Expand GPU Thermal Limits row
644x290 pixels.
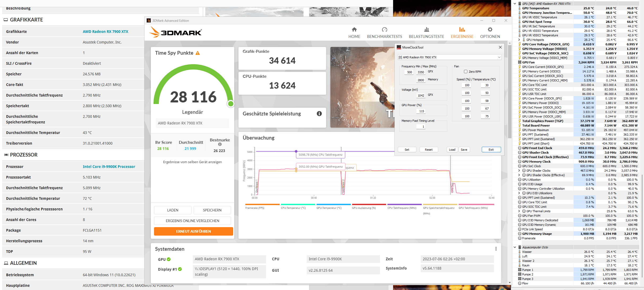click(519, 211)
